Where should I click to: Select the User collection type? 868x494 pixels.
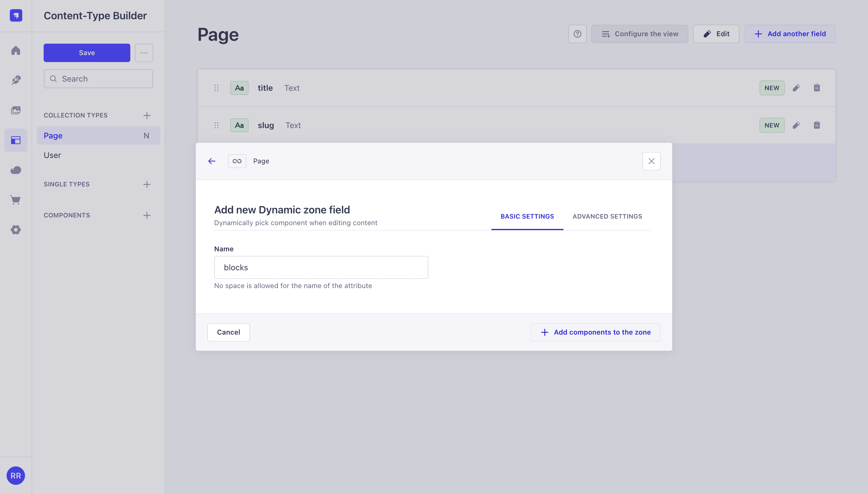[x=98, y=155]
